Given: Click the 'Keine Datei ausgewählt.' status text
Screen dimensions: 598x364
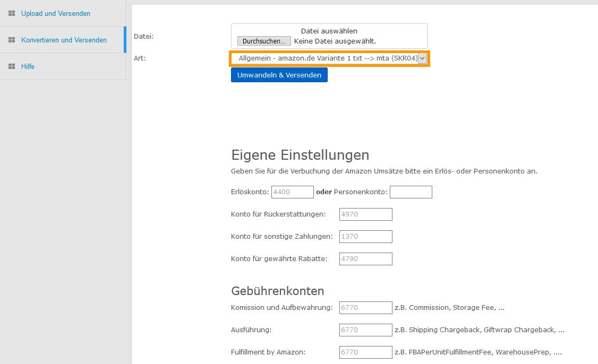Looking at the screenshot, I should click(335, 41).
